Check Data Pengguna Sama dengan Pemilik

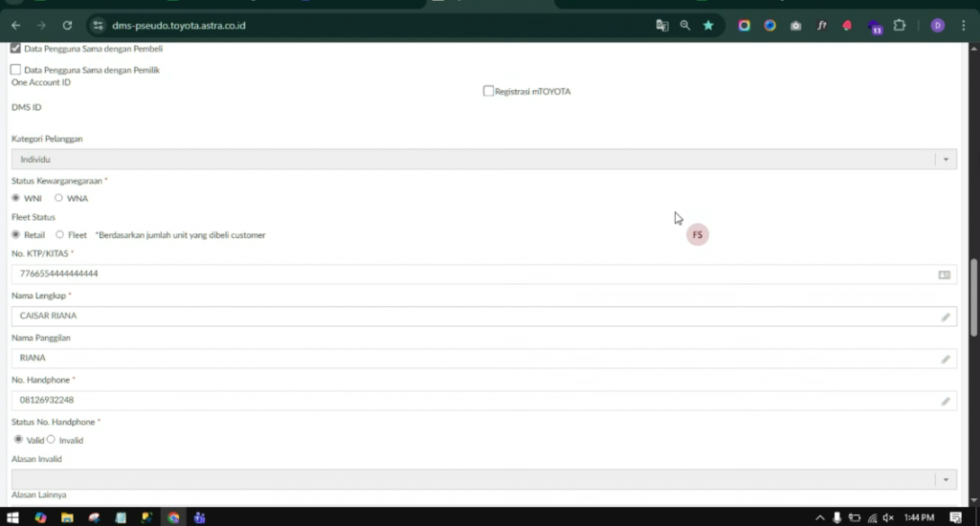(15, 70)
